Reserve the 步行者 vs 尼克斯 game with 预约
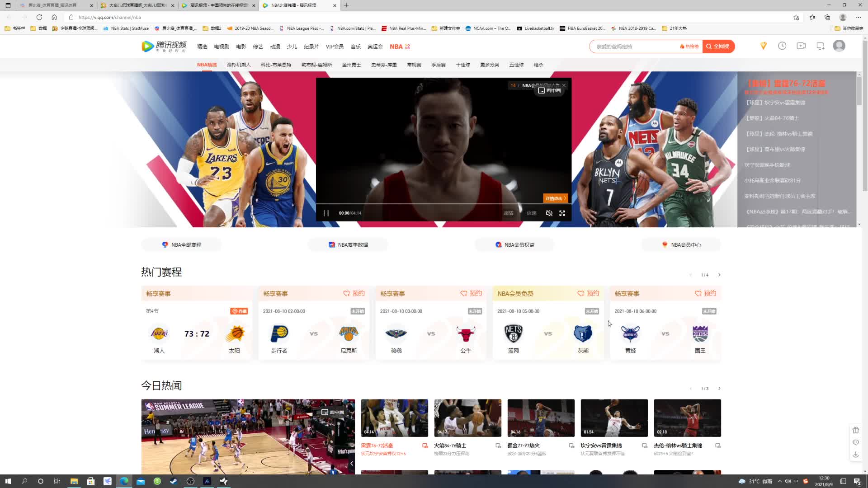This screenshot has height=488, width=868. 354,294
